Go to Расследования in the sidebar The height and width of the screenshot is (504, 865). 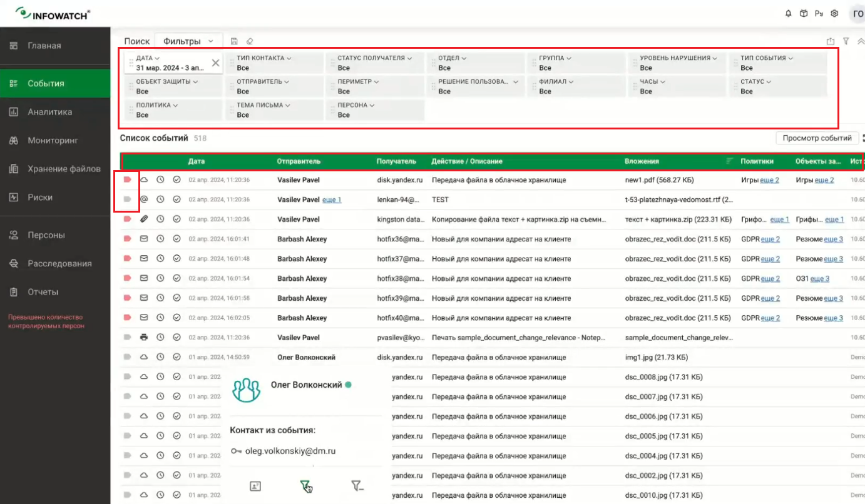click(59, 263)
